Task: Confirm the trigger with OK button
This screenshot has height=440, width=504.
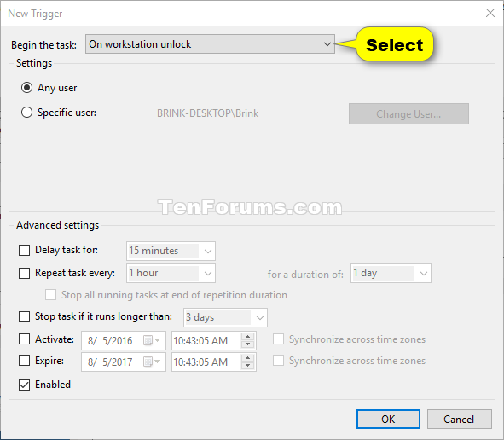Action: pyautogui.click(x=388, y=420)
